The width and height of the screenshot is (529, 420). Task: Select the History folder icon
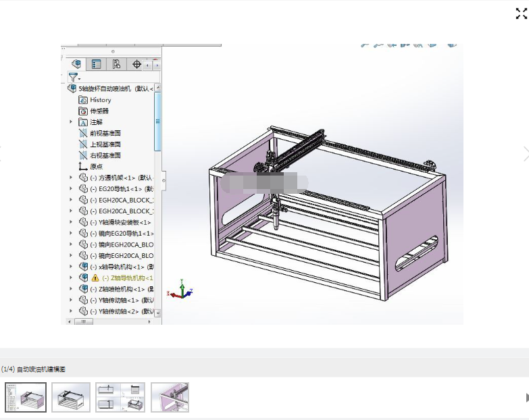pos(83,100)
